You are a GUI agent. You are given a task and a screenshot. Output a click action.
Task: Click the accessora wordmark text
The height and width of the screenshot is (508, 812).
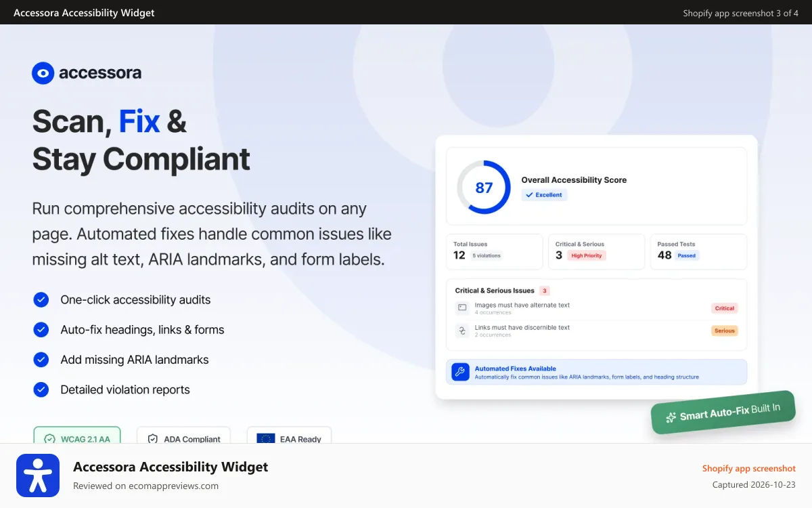pos(100,73)
